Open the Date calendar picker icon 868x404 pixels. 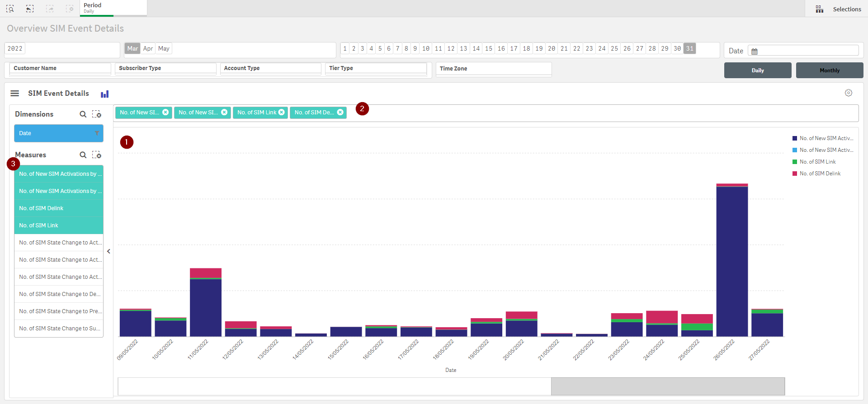pyautogui.click(x=755, y=51)
